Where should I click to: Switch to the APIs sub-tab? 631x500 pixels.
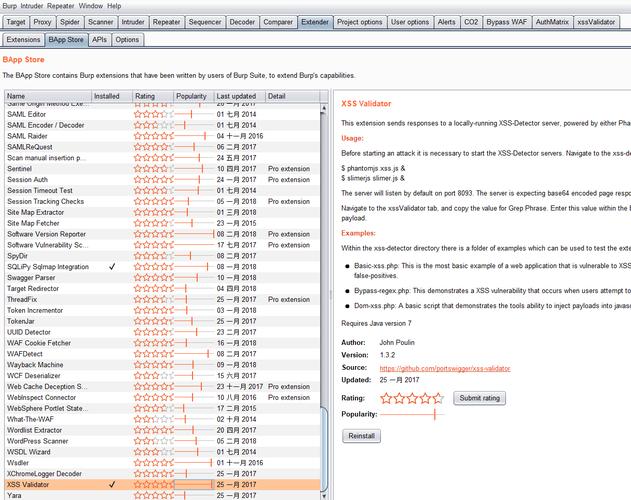tap(99, 40)
